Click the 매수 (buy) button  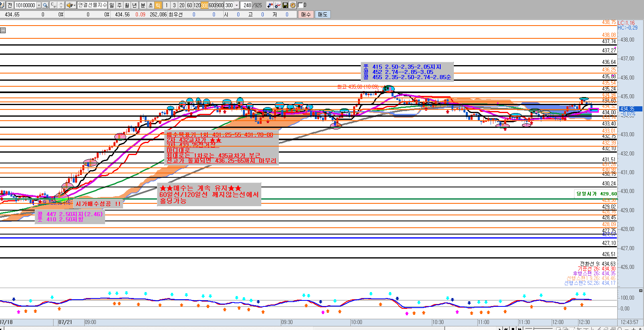tap(306, 14)
